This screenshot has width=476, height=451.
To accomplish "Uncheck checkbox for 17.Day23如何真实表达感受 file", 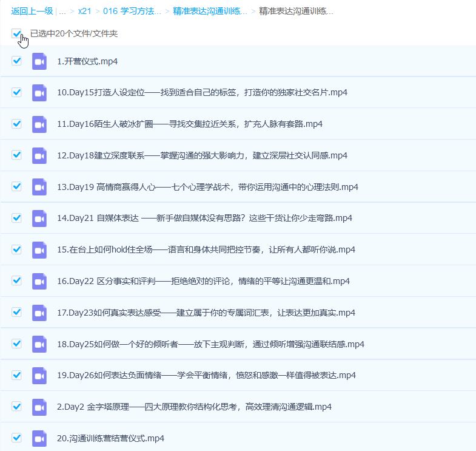I will pyautogui.click(x=16, y=313).
